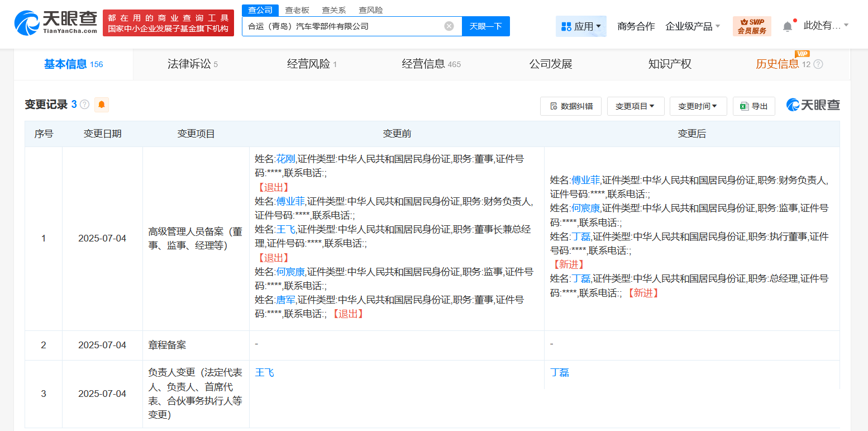
Task: Open 丁磊 link listed as 执行董事
Action: point(581,236)
